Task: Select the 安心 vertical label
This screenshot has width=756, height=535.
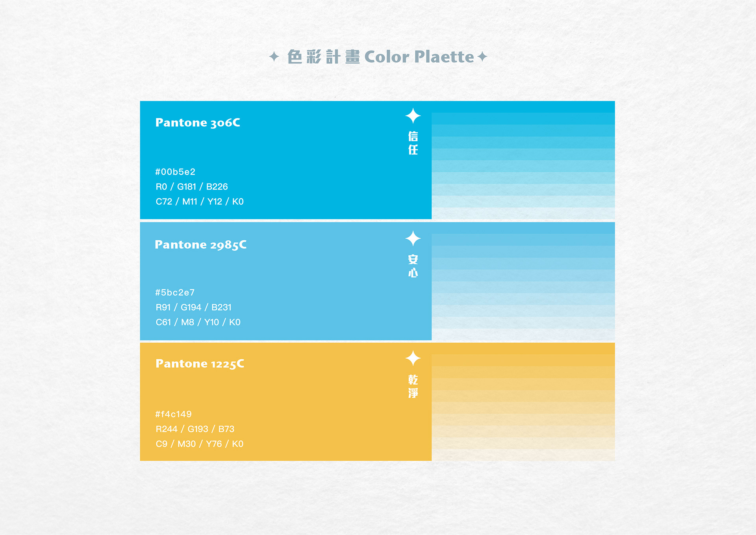Action: click(413, 266)
